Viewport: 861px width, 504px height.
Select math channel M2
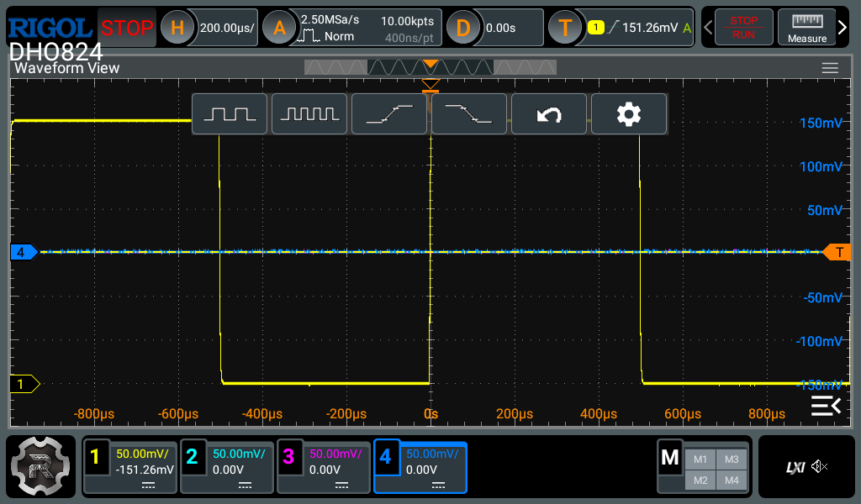(x=700, y=480)
